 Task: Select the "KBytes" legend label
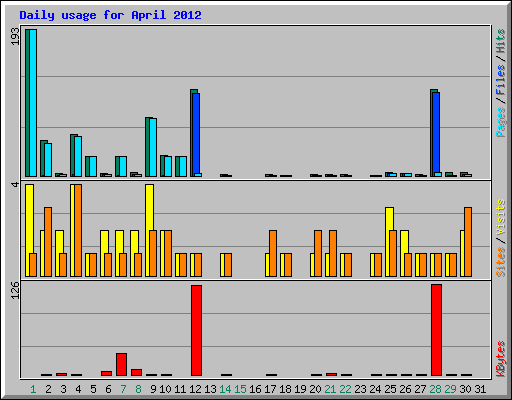pyautogui.click(x=501, y=359)
